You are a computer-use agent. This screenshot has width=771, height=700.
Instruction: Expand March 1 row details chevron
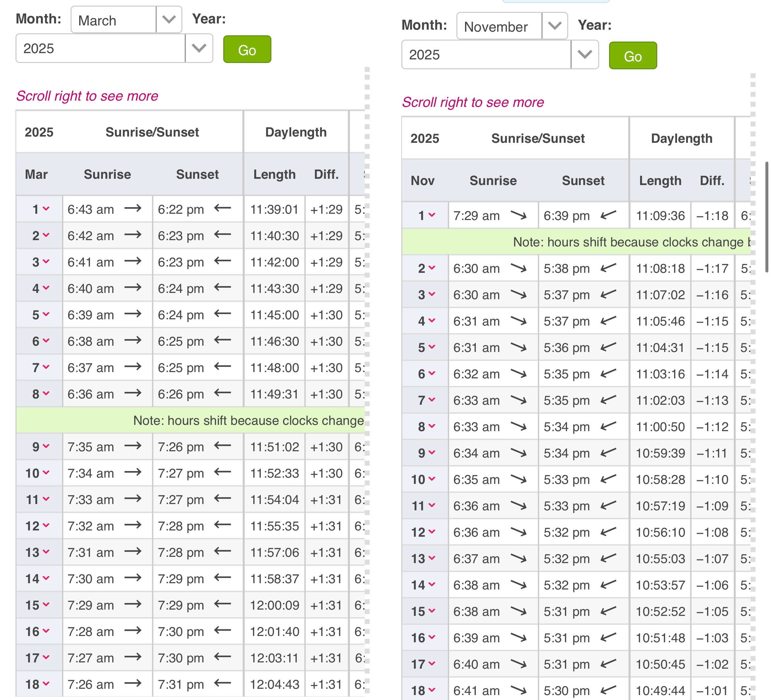click(46, 209)
